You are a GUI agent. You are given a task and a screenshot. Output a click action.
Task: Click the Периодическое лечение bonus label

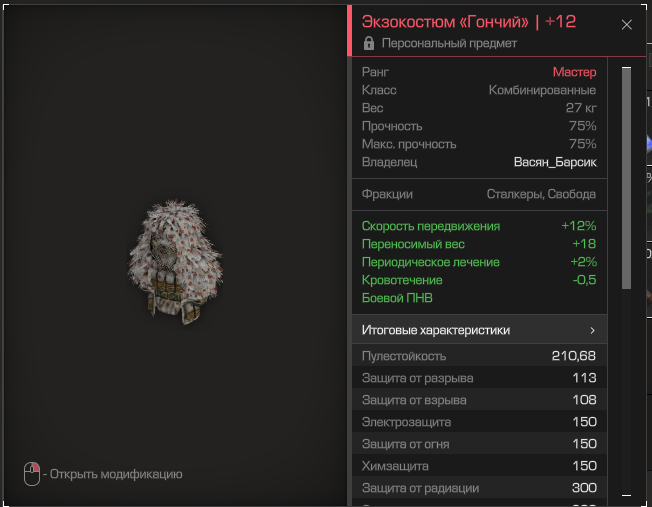coord(430,262)
